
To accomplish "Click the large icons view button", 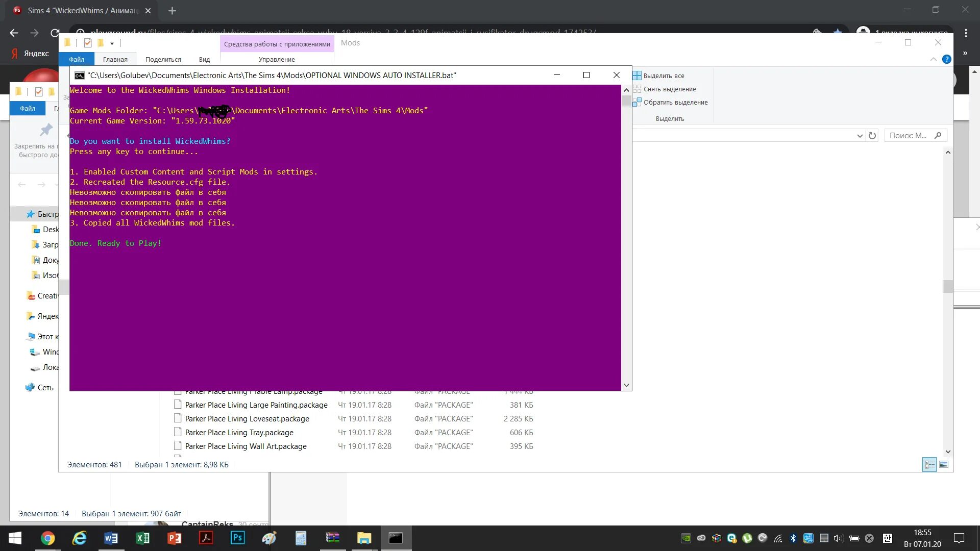I will pyautogui.click(x=944, y=464).
